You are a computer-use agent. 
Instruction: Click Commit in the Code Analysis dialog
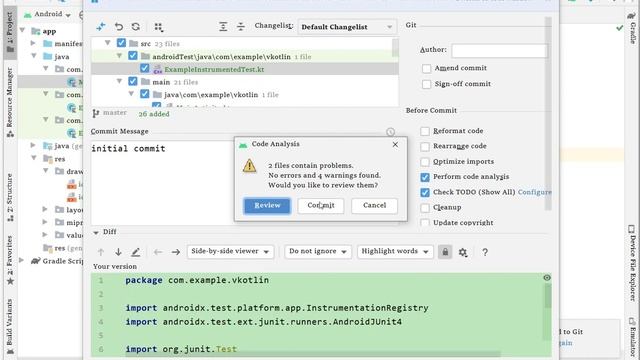[321, 205]
